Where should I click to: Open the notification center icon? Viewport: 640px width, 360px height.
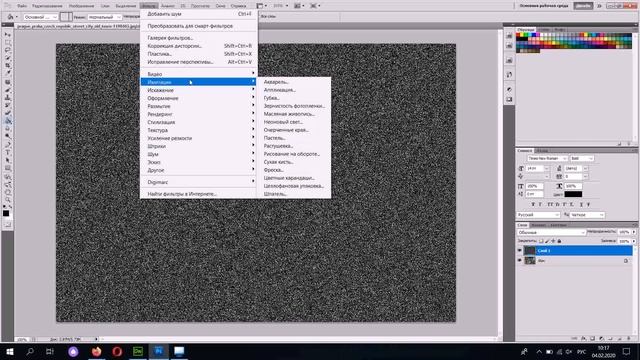point(627,351)
